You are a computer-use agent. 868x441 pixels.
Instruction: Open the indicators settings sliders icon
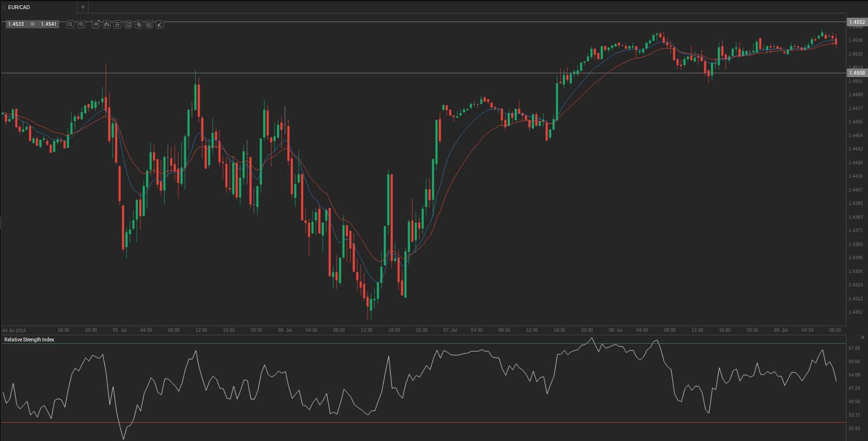click(117, 24)
